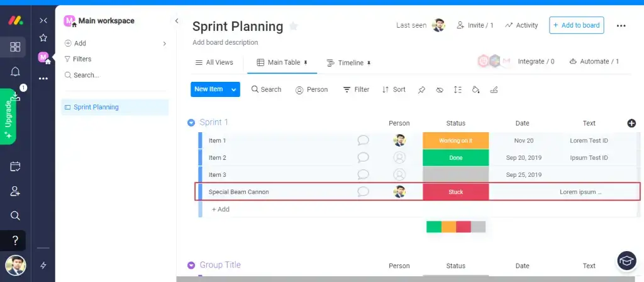Switch to the Timeline view tab

(x=349, y=63)
